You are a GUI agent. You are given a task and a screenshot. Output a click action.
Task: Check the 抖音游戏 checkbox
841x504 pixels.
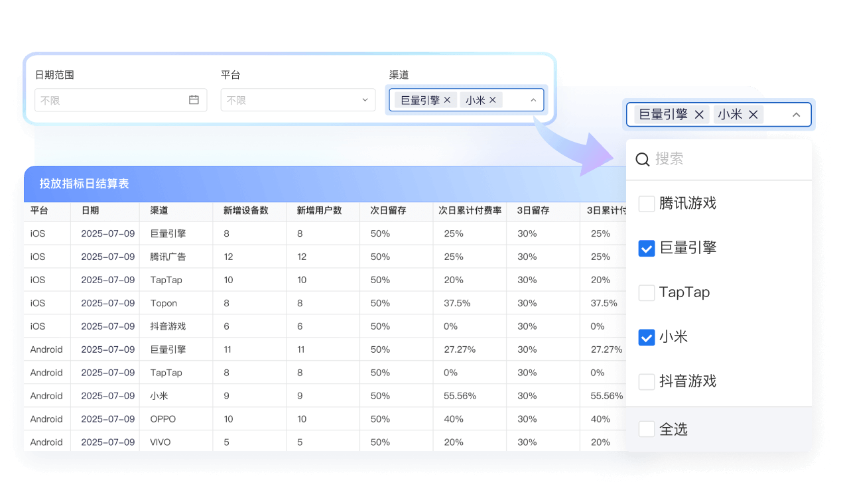[646, 381]
